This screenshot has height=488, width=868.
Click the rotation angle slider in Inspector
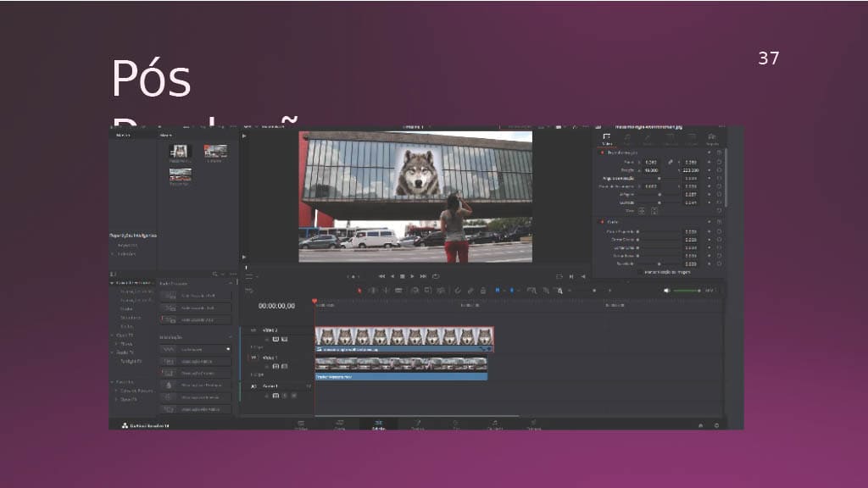pyautogui.click(x=659, y=179)
